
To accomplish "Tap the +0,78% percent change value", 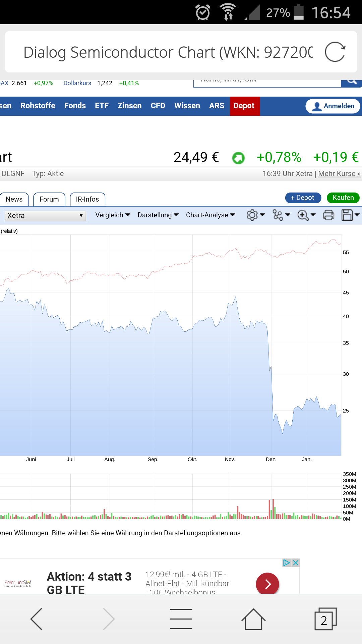I will (x=279, y=157).
